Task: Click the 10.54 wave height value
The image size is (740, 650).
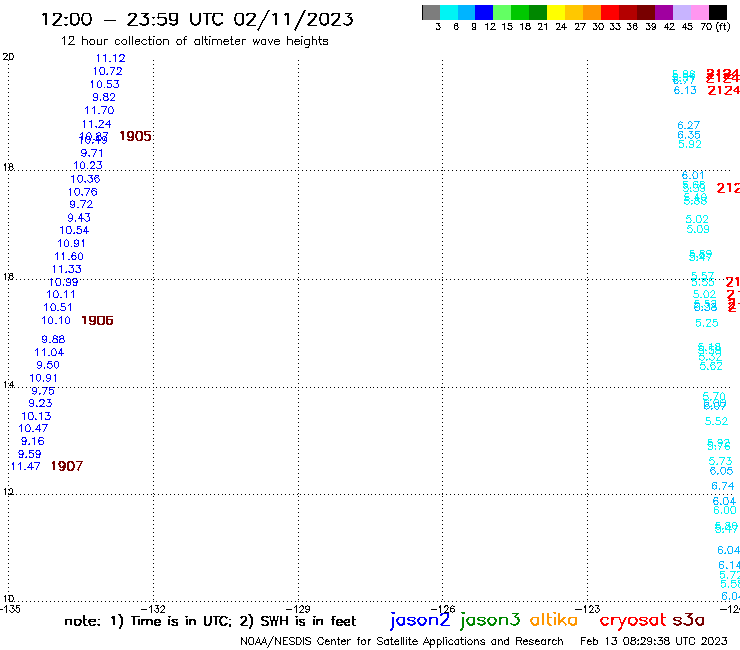Action: [74, 230]
